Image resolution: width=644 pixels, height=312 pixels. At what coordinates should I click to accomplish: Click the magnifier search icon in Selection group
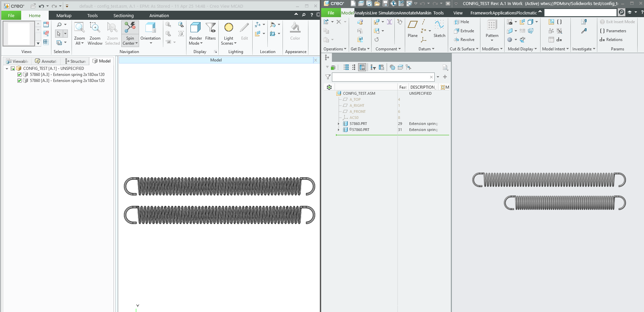(59, 25)
